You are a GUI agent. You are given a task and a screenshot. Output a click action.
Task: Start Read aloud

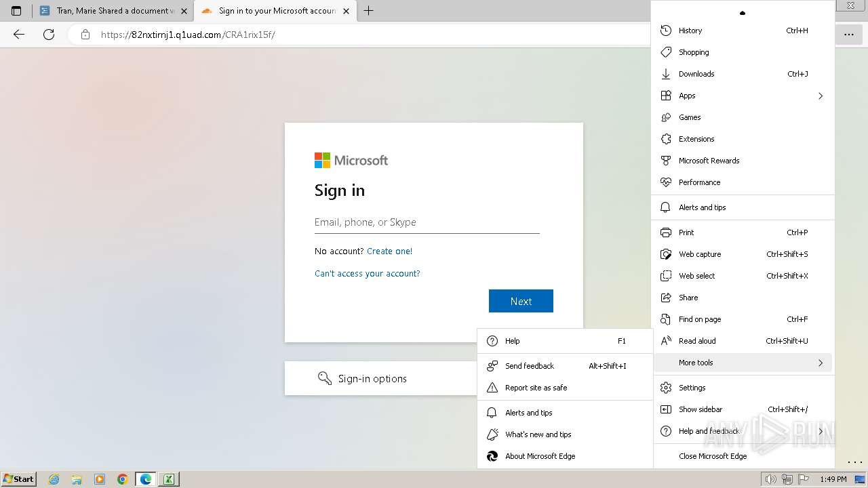pos(743,341)
